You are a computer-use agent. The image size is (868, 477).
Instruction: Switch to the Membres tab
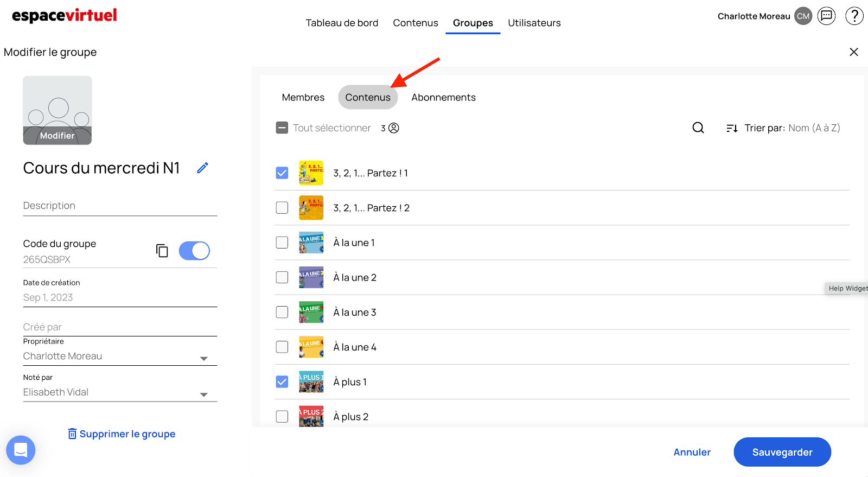pos(303,98)
